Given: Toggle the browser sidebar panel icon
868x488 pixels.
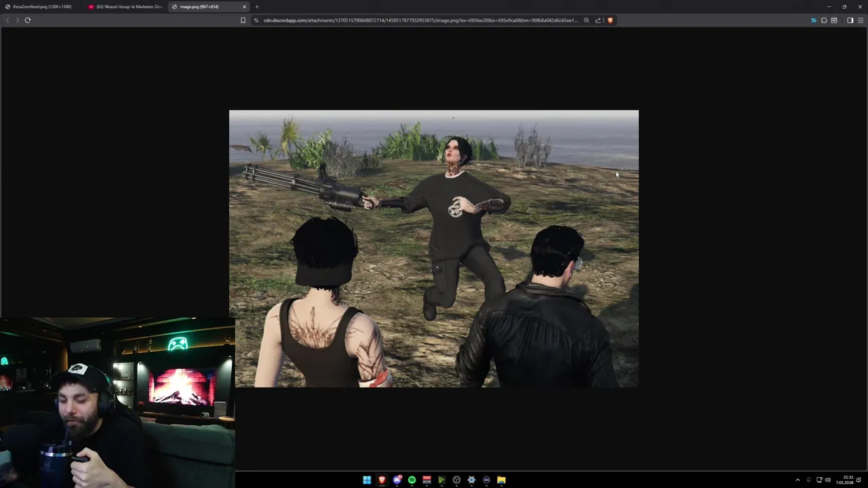Looking at the screenshot, I should click(850, 20).
